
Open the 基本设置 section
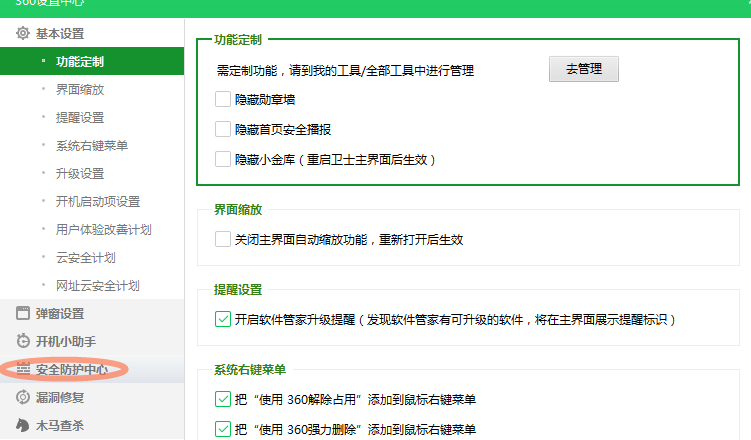[x=92, y=34]
